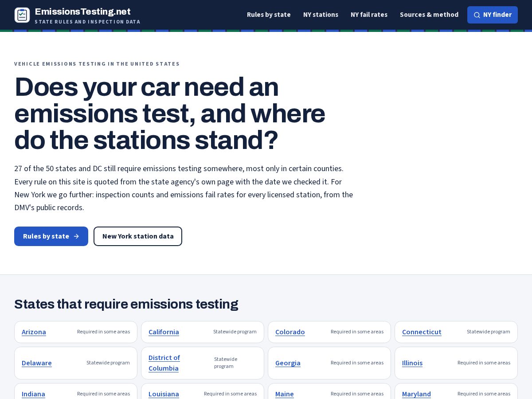Open the Louisiana state link
The width and height of the screenshot is (532, 399).
coord(164,394)
